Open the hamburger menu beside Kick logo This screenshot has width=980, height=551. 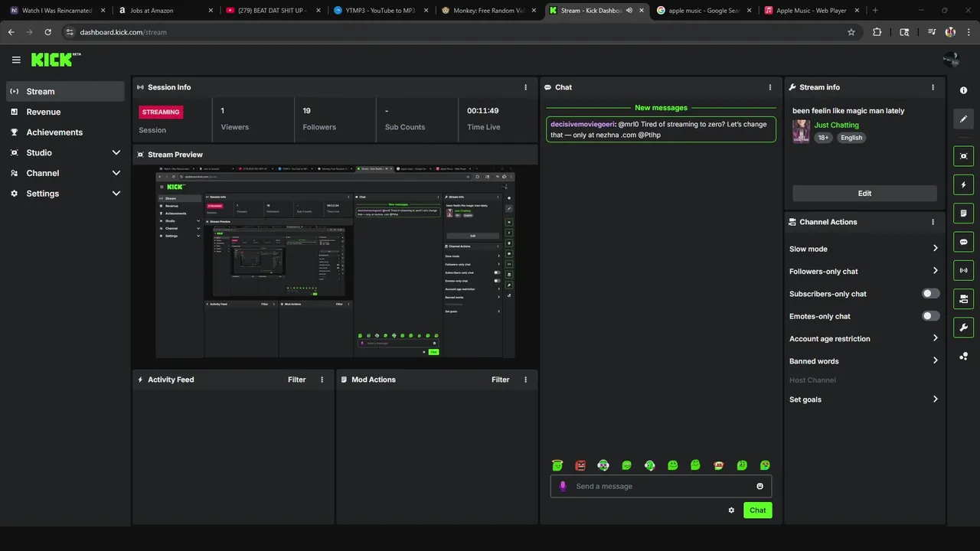[16, 60]
